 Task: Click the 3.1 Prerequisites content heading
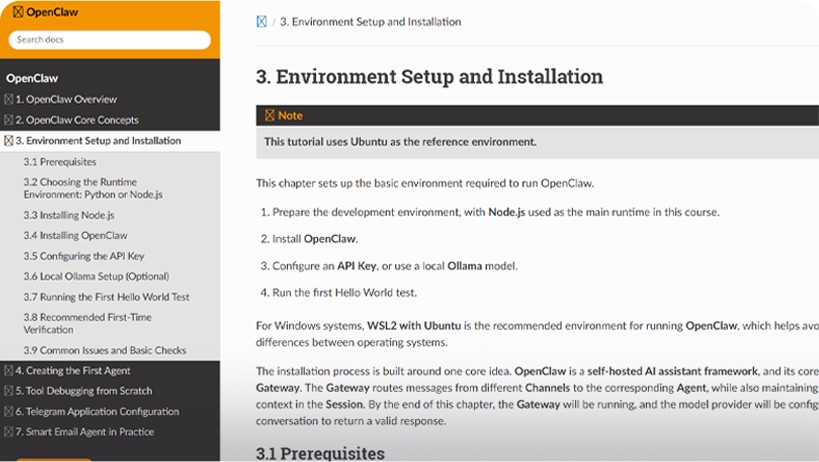coord(320,453)
